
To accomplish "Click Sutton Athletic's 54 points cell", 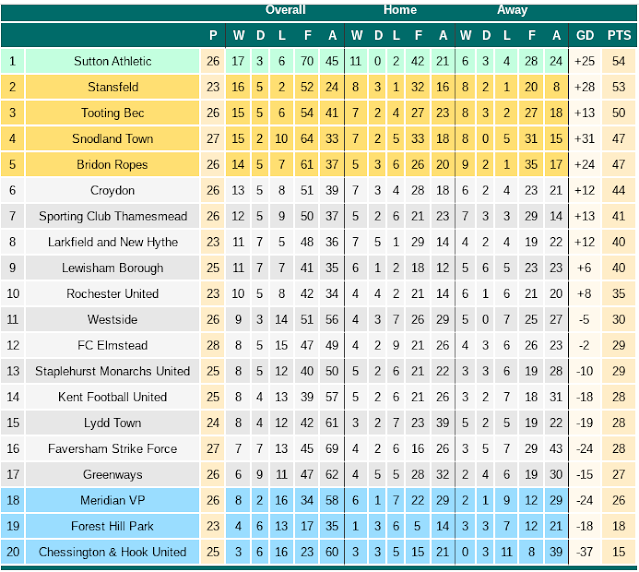I will (x=618, y=61).
